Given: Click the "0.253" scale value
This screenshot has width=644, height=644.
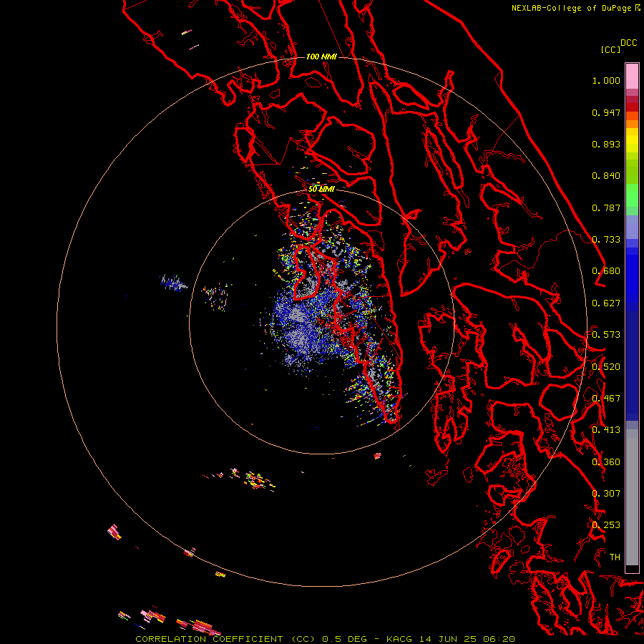Looking at the screenshot, I should tap(606, 525).
